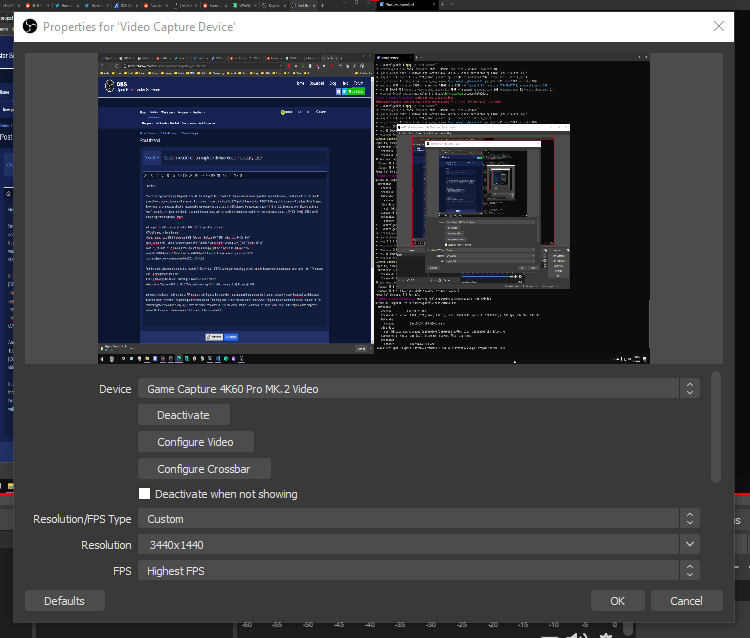This screenshot has width=750, height=638.
Task: Click the 'Resolution' field label
Action: [x=106, y=545]
